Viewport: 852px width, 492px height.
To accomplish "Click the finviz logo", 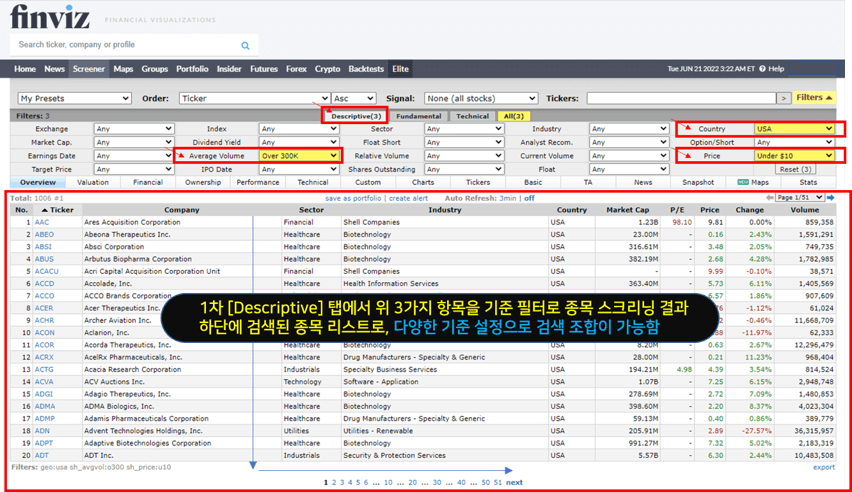I will point(49,17).
